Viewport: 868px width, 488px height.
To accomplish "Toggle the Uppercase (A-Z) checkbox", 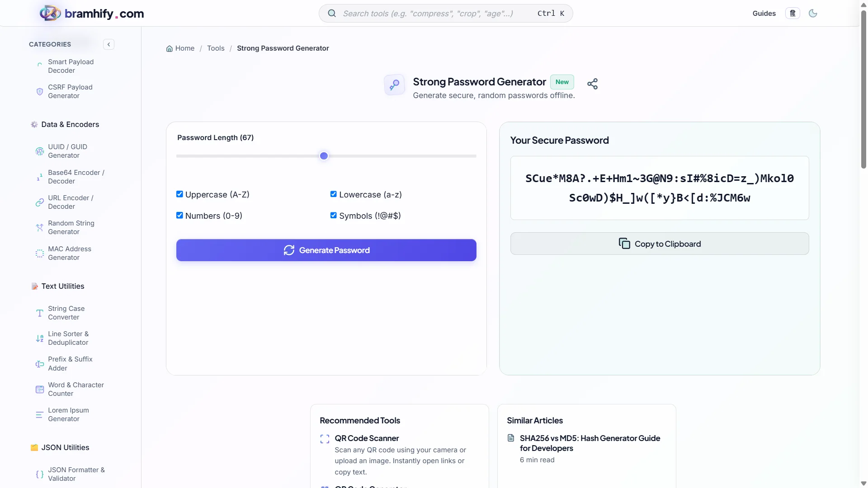I will pos(179,194).
